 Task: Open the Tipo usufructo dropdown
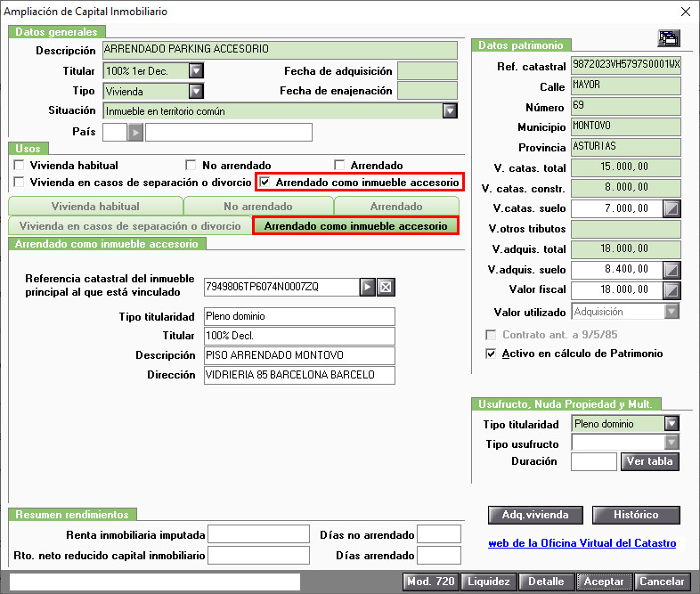pos(672,443)
